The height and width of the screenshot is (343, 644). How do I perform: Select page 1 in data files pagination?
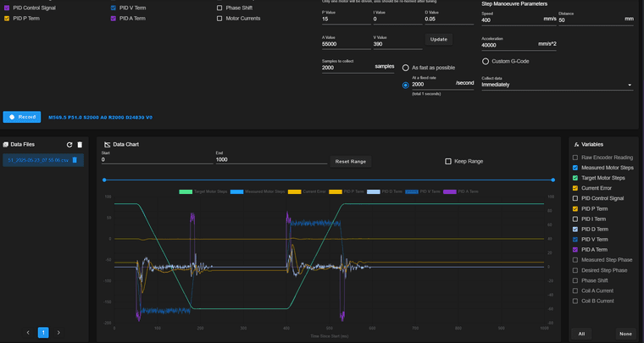coord(43,332)
